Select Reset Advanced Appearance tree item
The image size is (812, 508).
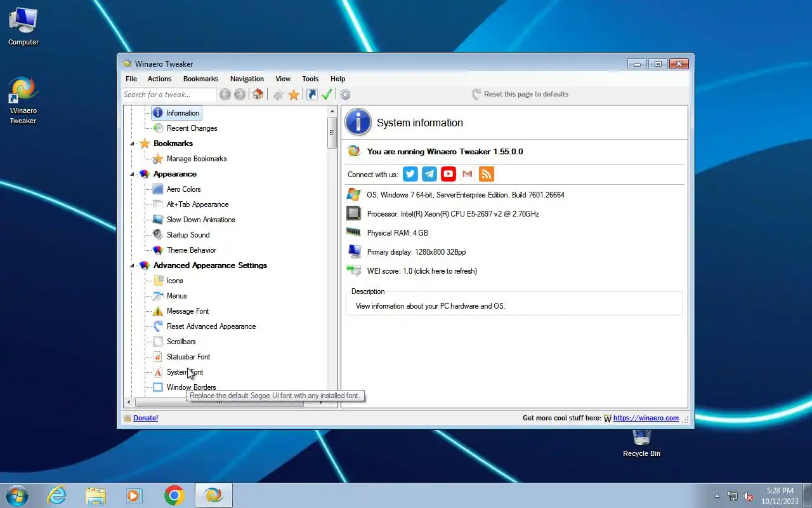pos(211,326)
